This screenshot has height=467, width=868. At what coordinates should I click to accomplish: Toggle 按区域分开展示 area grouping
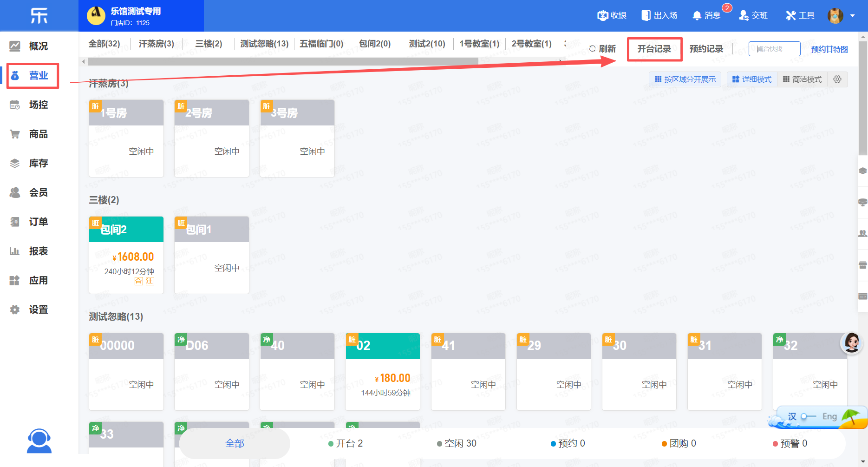click(x=685, y=79)
